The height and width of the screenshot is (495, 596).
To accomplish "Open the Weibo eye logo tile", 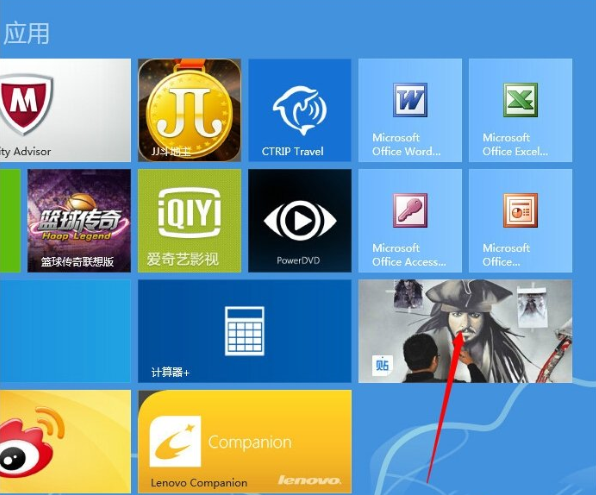I will (x=65, y=441).
